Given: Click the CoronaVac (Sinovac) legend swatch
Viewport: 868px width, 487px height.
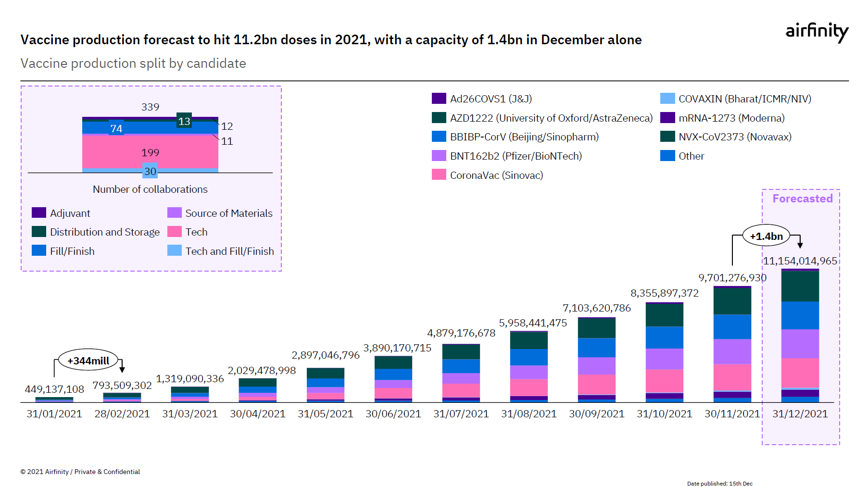Looking at the screenshot, I should (x=439, y=175).
